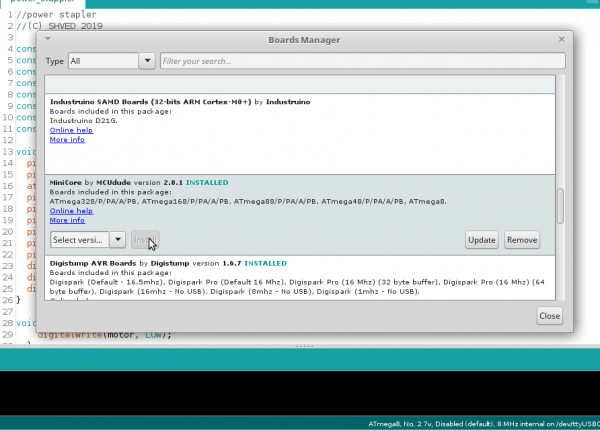
Task: Click the console resize handle dots
Action: tap(305, 346)
